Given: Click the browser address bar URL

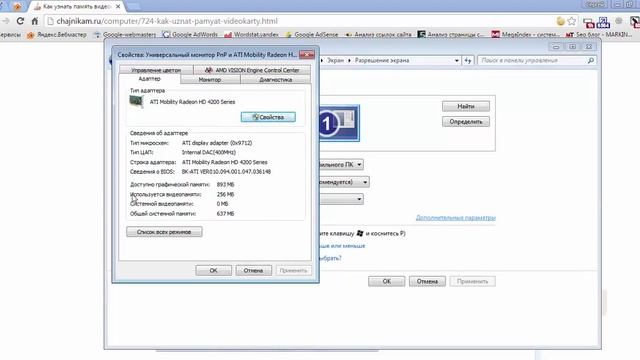Looking at the screenshot, I should [x=167, y=21].
